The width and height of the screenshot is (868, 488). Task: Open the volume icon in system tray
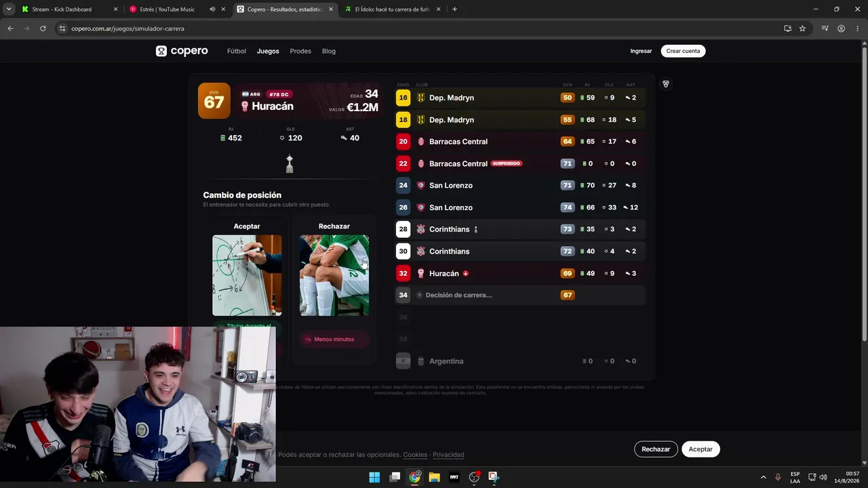pyautogui.click(x=823, y=477)
